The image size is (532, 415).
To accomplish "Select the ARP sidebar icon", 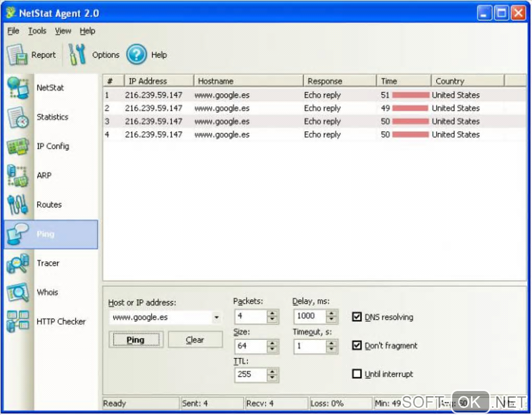I will [x=18, y=175].
